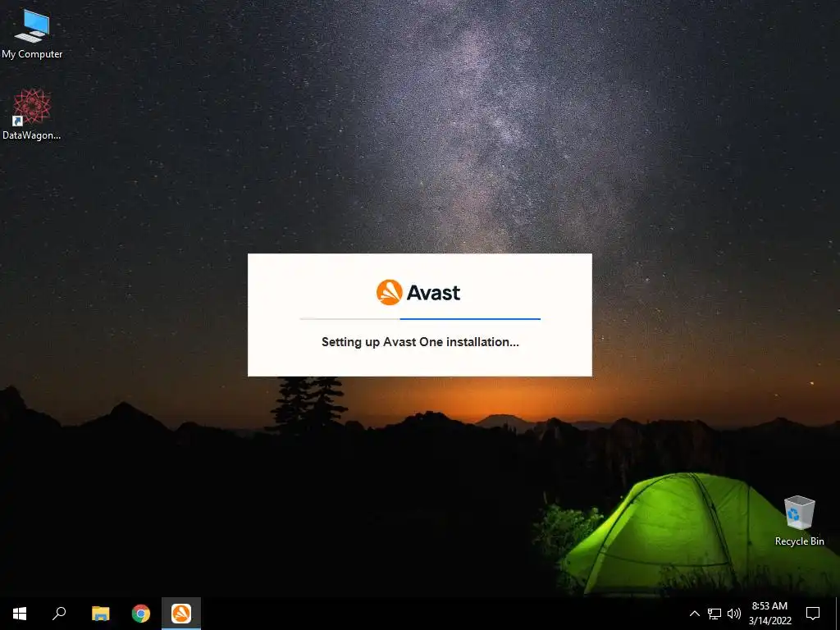Select the DataWagon desktop shortcut
This screenshot has height=630, width=840.
pos(32,115)
